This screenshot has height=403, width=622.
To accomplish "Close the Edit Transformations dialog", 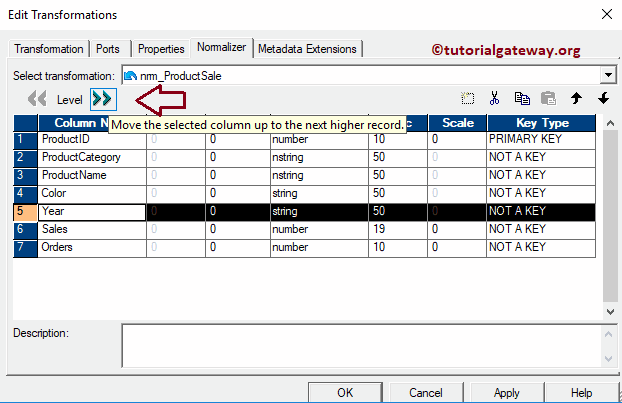I will pyautogui.click(x=607, y=14).
